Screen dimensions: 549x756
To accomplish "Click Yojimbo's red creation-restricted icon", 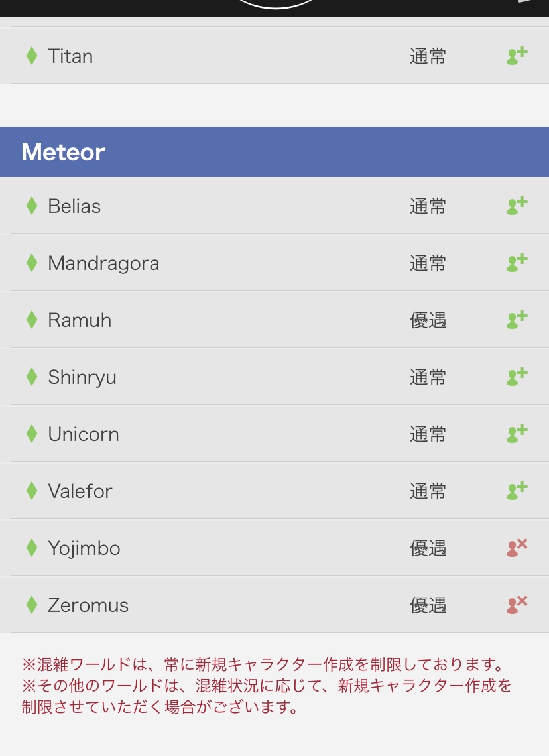I will (517, 548).
